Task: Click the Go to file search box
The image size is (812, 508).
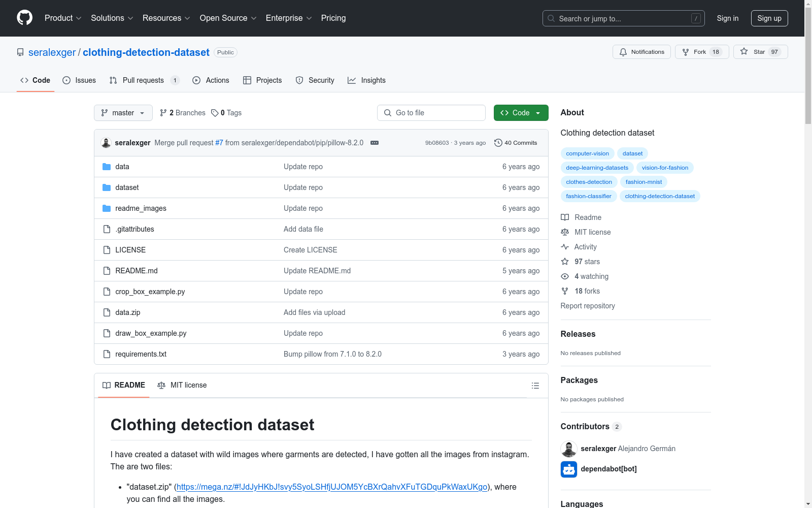Action: point(431,113)
